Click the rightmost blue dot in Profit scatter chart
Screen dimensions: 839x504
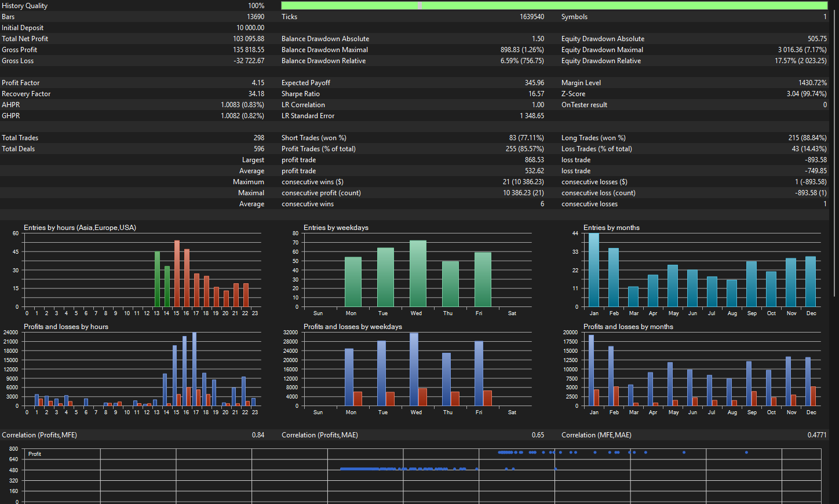click(x=746, y=452)
